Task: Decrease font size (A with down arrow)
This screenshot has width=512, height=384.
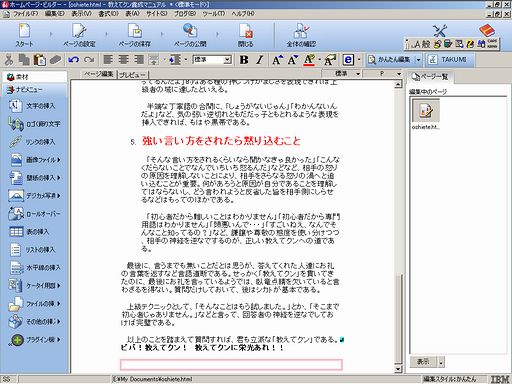Action: tap(292, 60)
